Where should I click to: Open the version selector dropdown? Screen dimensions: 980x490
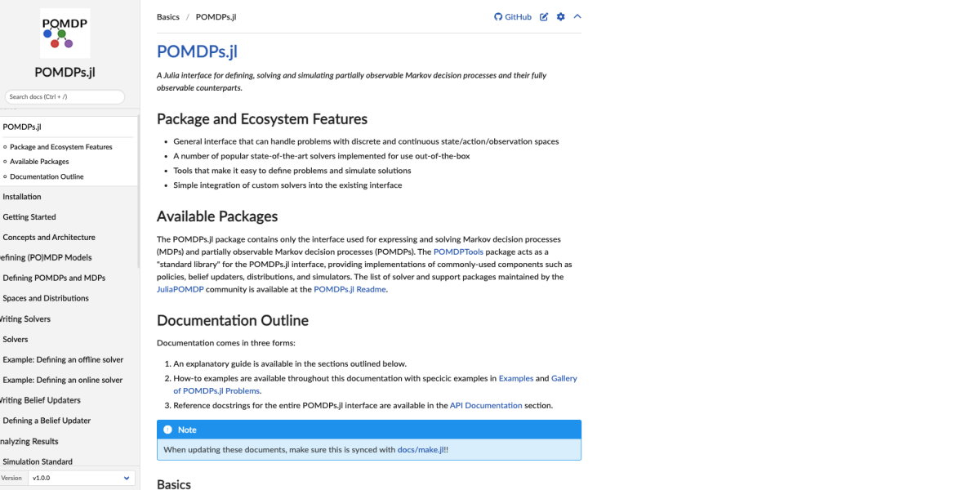click(81, 478)
